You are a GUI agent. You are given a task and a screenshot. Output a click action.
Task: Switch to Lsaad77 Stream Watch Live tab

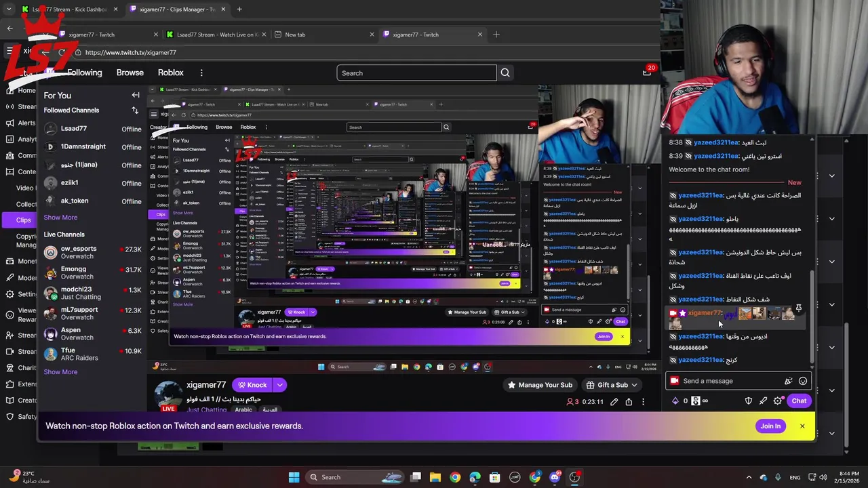pos(216,35)
